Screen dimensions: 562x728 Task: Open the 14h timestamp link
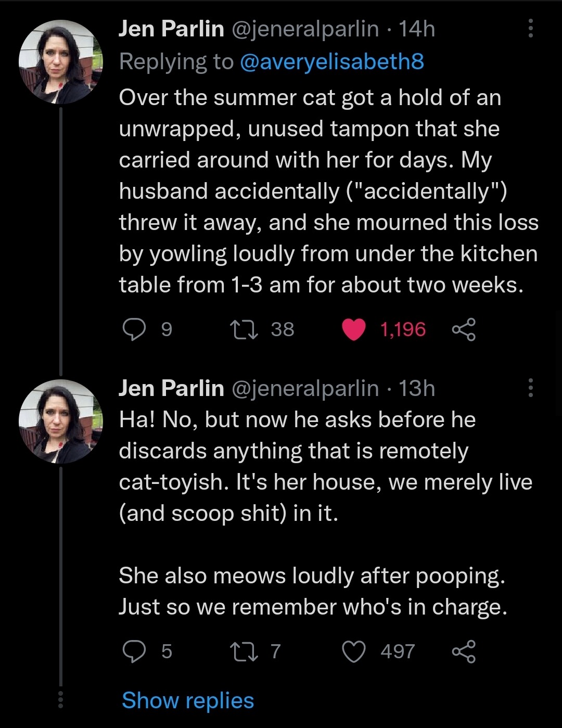(x=417, y=29)
